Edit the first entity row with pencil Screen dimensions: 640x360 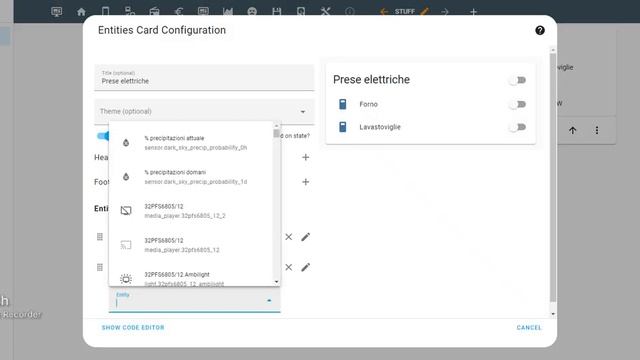[x=305, y=237]
